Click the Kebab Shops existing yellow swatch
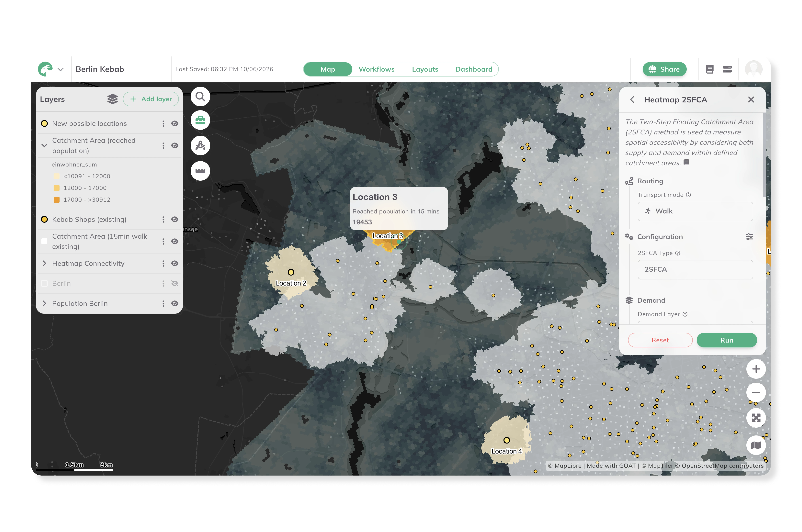The image size is (802, 532). (44, 220)
